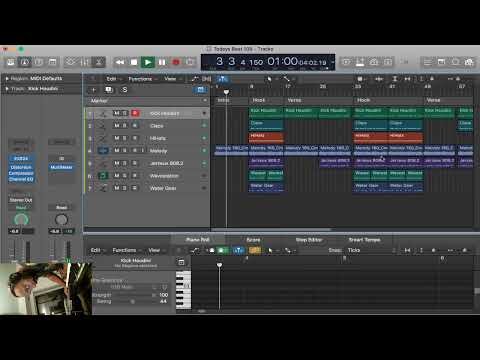Select the first Hihats region in the arrangement
480x360 pixels.
click(266, 137)
